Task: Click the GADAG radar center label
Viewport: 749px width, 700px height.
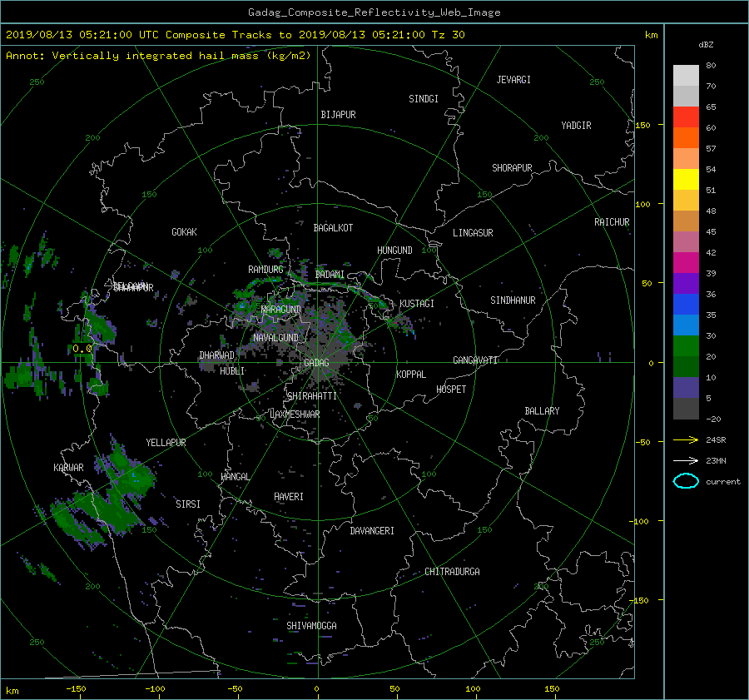Action: click(316, 363)
